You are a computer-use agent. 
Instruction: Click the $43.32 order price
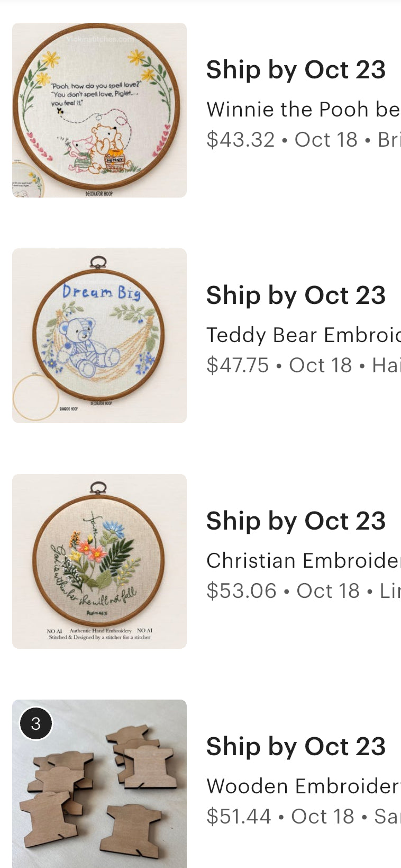pyautogui.click(x=240, y=140)
